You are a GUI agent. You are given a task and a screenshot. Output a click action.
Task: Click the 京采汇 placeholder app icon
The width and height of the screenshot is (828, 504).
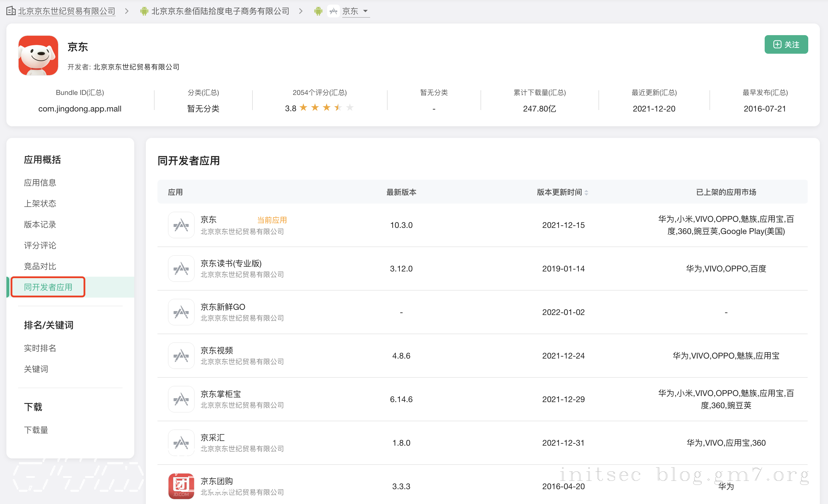[x=181, y=442]
